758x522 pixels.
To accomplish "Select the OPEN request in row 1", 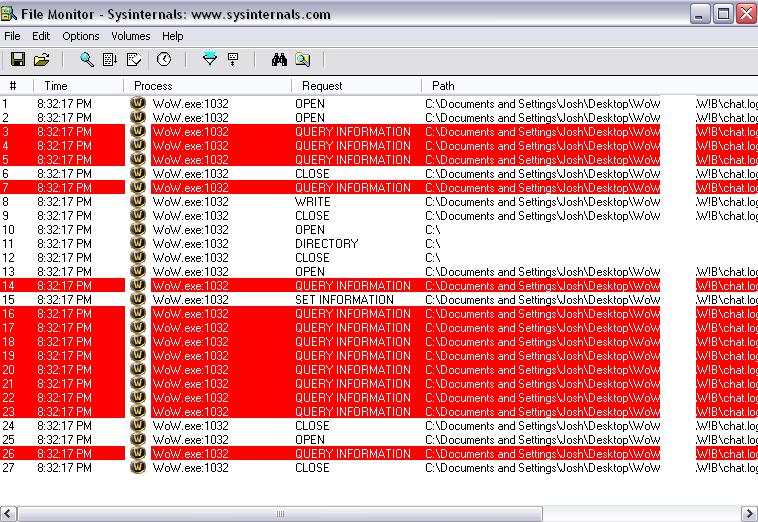I will pos(310,103).
